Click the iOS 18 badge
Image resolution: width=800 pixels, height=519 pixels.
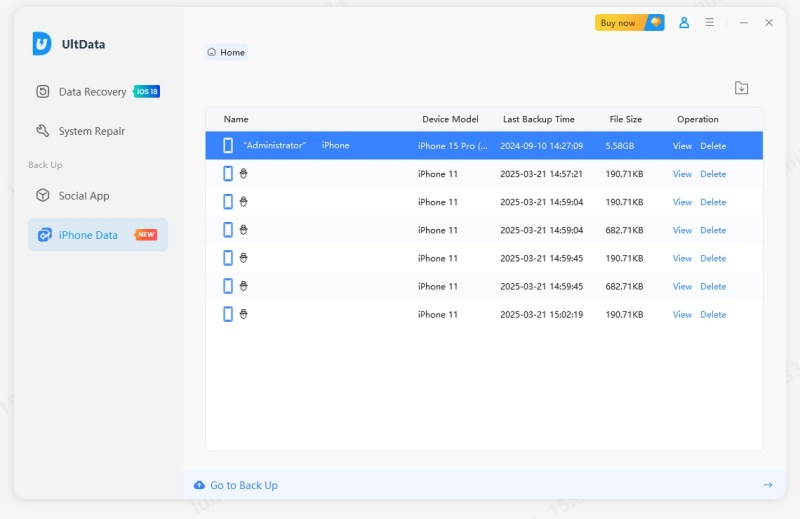[147, 91]
